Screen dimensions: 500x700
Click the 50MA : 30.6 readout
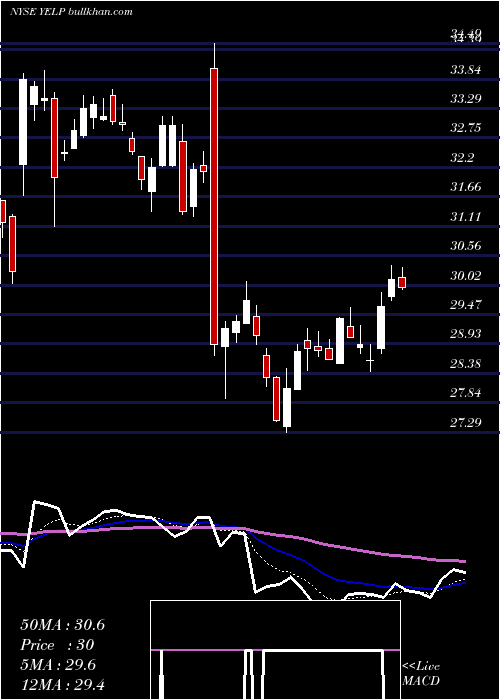pyautogui.click(x=62, y=625)
